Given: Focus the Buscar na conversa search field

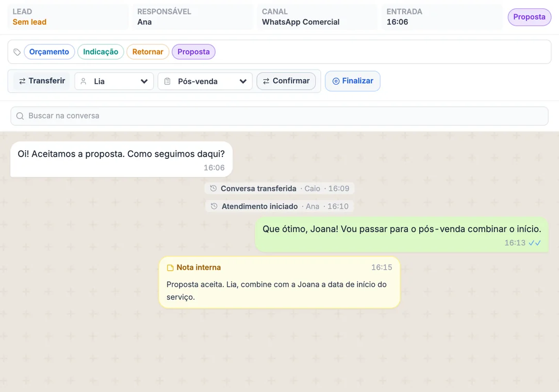Looking at the screenshot, I should pos(279,116).
